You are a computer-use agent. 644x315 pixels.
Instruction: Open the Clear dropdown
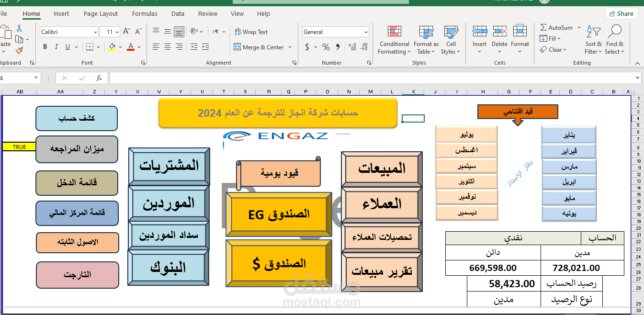pos(554,50)
